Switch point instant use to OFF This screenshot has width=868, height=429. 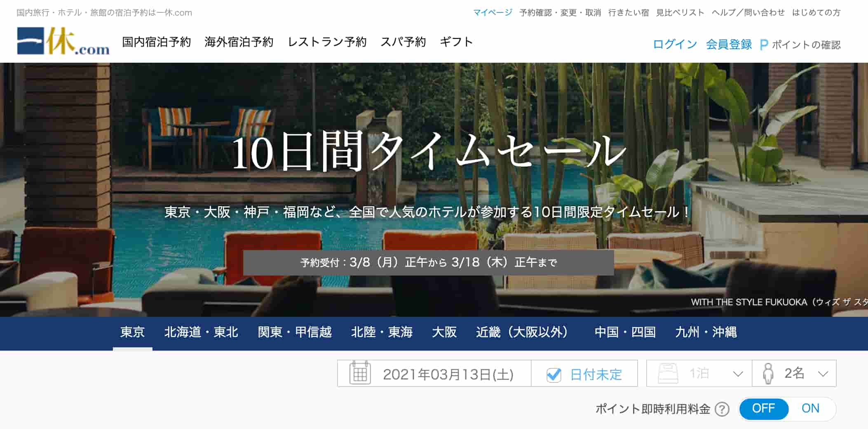pyautogui.click(x=764, y=408)
